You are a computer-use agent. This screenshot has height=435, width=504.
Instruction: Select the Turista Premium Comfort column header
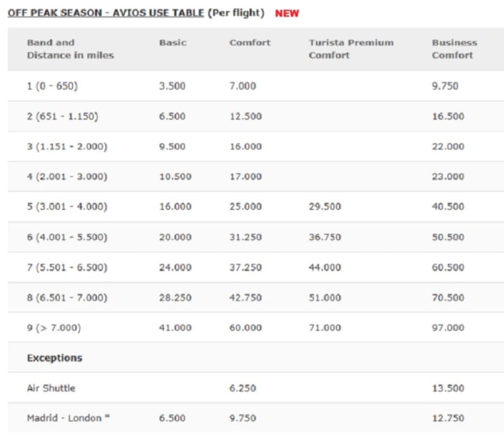(351, 49)
